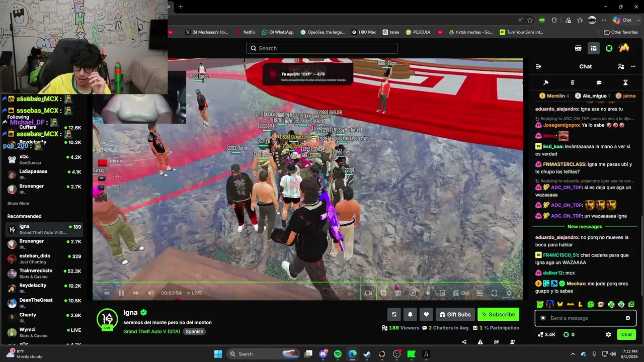
Task: Open Other favorites folder in the browser
Action: point(621,32)
